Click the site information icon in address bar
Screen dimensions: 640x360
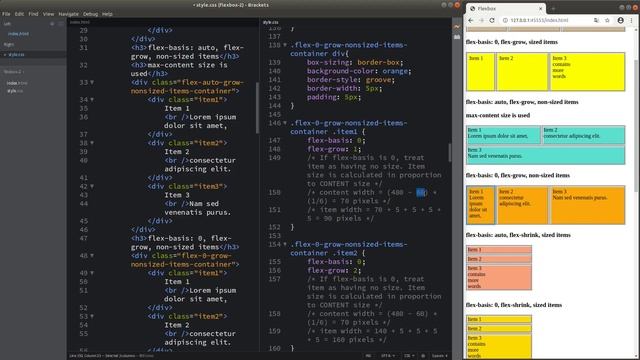tap(505, 20)
